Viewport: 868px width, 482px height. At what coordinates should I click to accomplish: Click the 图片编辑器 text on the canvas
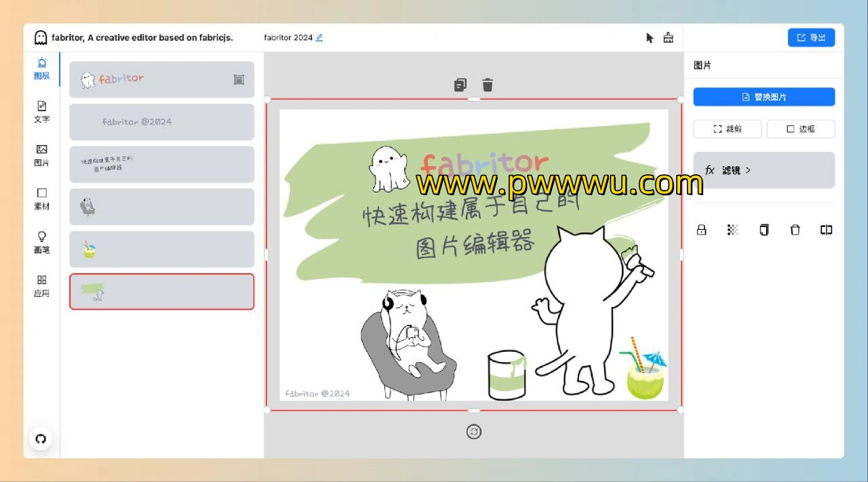click(475, 243)
